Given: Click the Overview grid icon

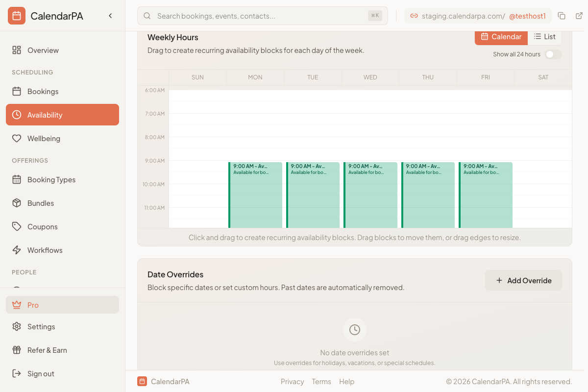Looking at the screenshot, I should 16,50.
